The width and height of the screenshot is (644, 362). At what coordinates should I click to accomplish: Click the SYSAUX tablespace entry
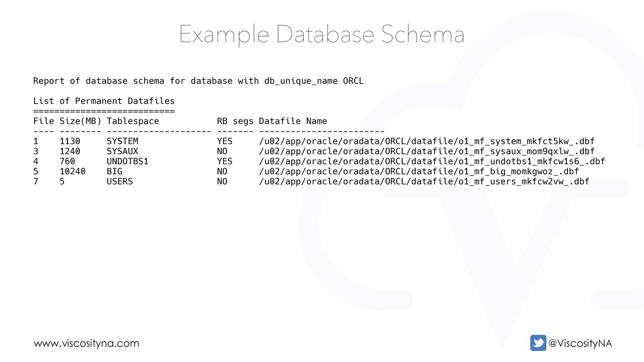(x=122, y=151)
